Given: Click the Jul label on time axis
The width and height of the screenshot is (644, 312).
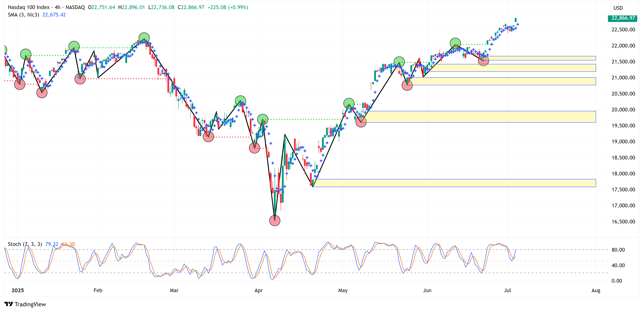Looking at the screenshot, I should 507,290.
